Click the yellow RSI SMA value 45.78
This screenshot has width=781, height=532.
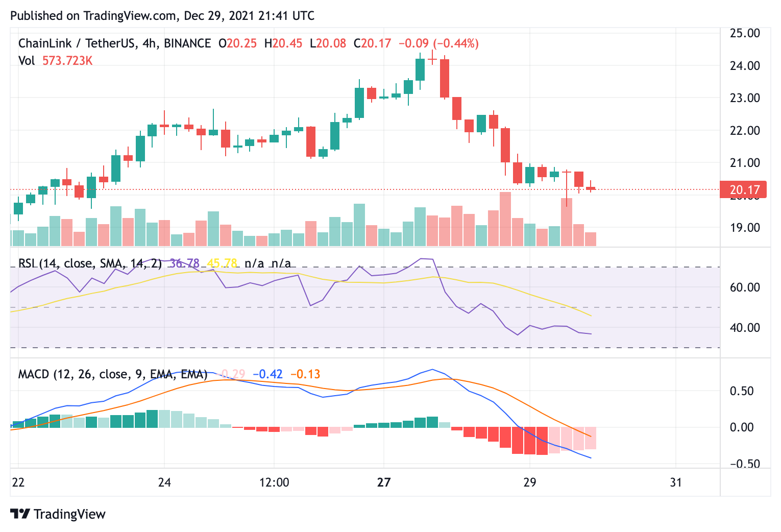222,263
